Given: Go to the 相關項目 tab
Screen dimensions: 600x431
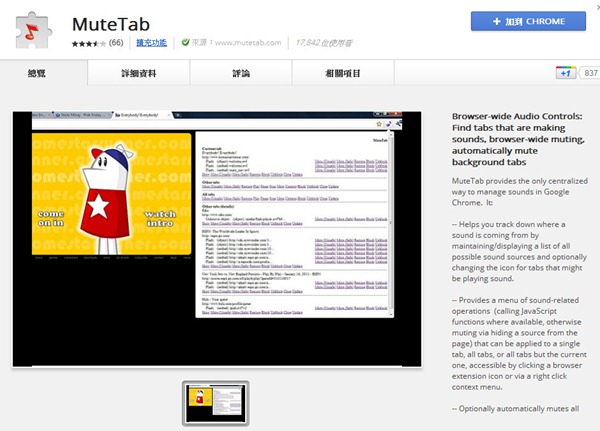Looking at the screenshot, I should pyautogui.click(x=343, y=73).
